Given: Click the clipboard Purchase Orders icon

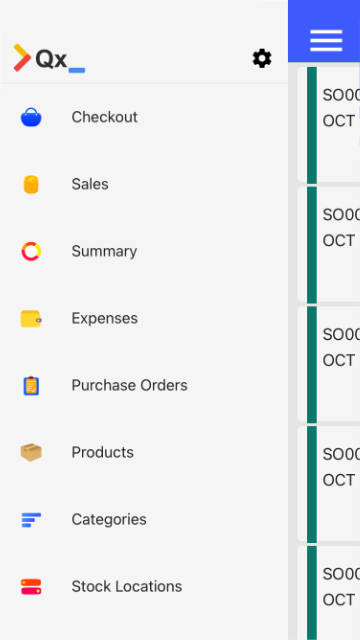Looking at the screenshot, I should tap(31, 385).
